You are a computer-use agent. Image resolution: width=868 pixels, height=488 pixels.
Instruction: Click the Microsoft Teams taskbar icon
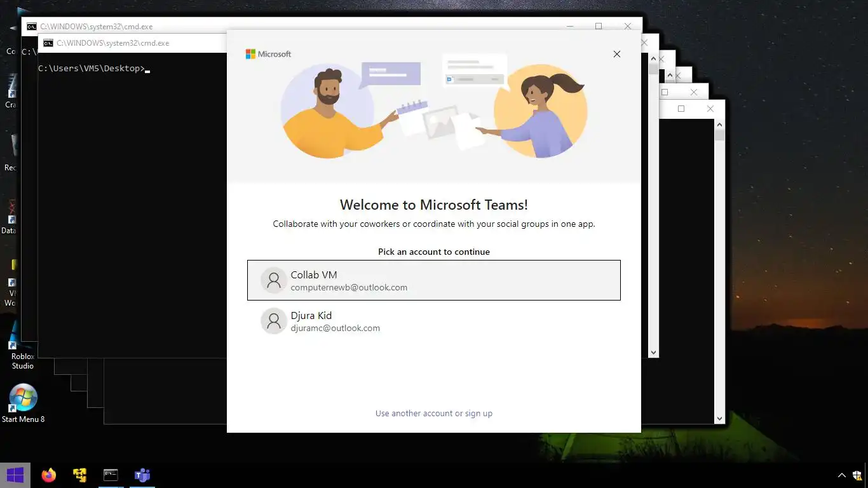142,475
